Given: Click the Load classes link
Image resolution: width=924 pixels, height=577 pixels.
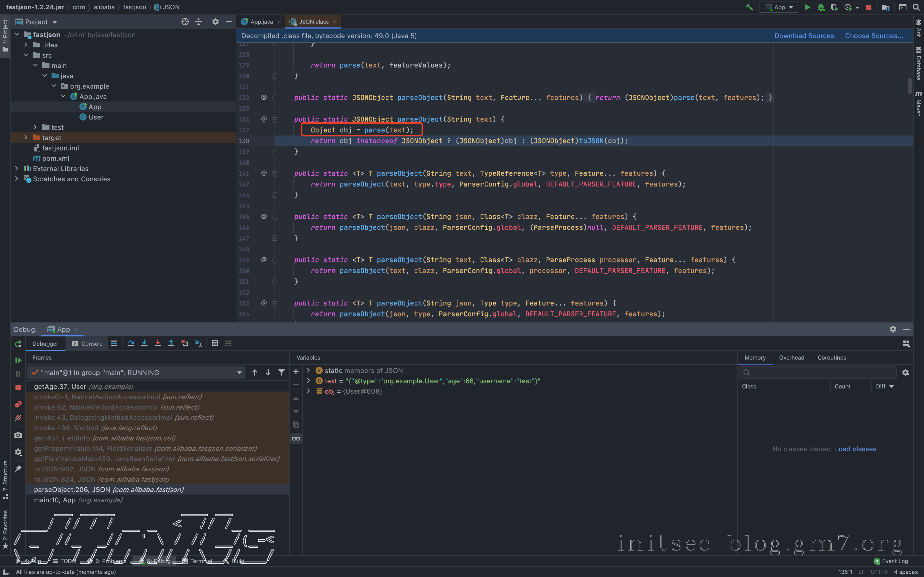Looking at the screenshot, I should (x=855, y=449).
